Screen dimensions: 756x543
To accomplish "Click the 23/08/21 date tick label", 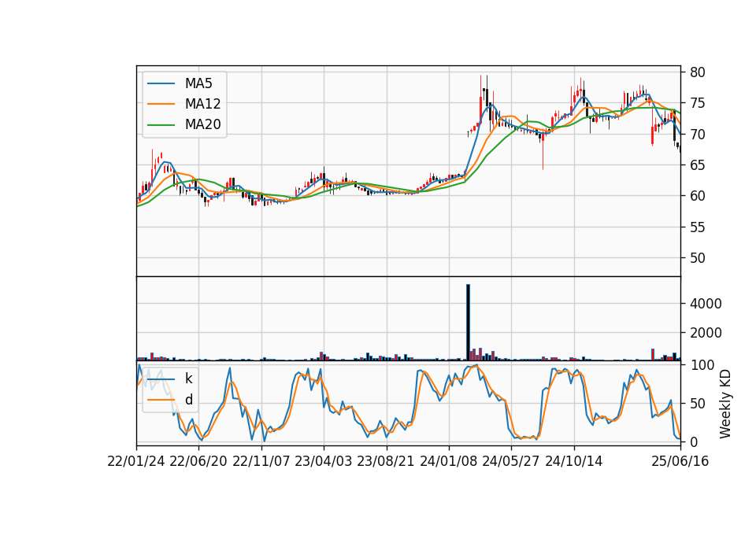I will tap(386, 462).
